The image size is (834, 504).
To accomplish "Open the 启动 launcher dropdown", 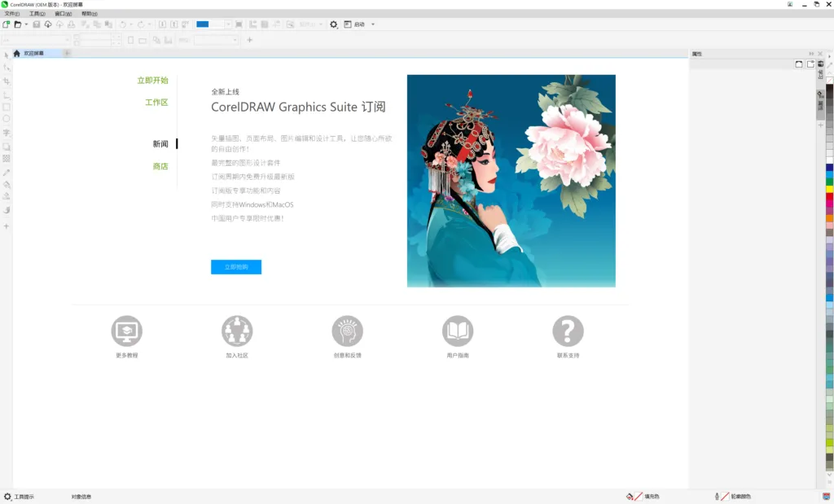I will [373, 24].
